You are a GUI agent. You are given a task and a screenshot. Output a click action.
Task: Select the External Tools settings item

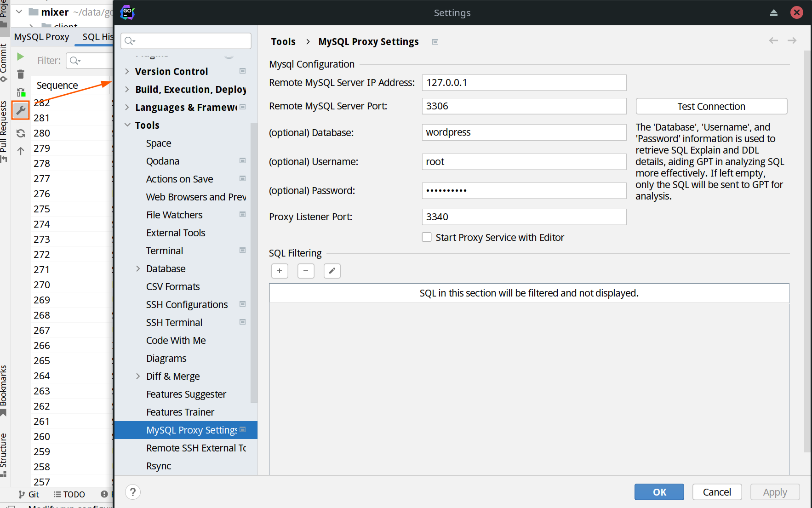pyautogui.click(x=176, y=233)
